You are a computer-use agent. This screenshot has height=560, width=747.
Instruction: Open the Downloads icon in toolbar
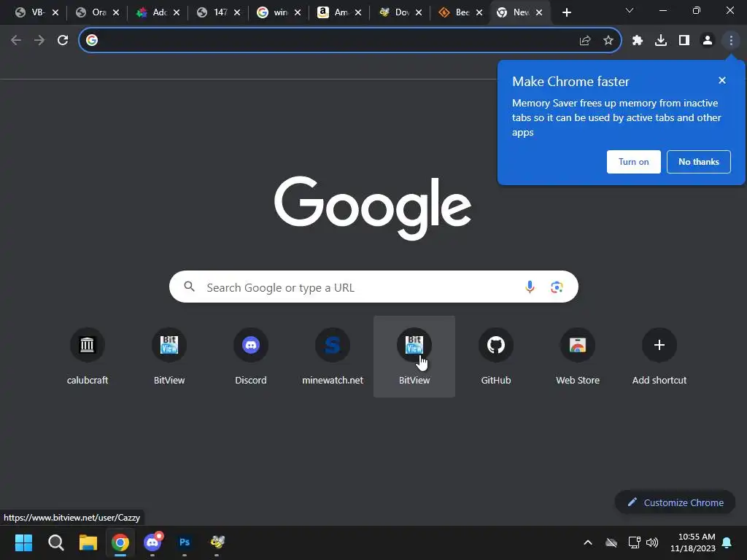click(x=661, y=41)
